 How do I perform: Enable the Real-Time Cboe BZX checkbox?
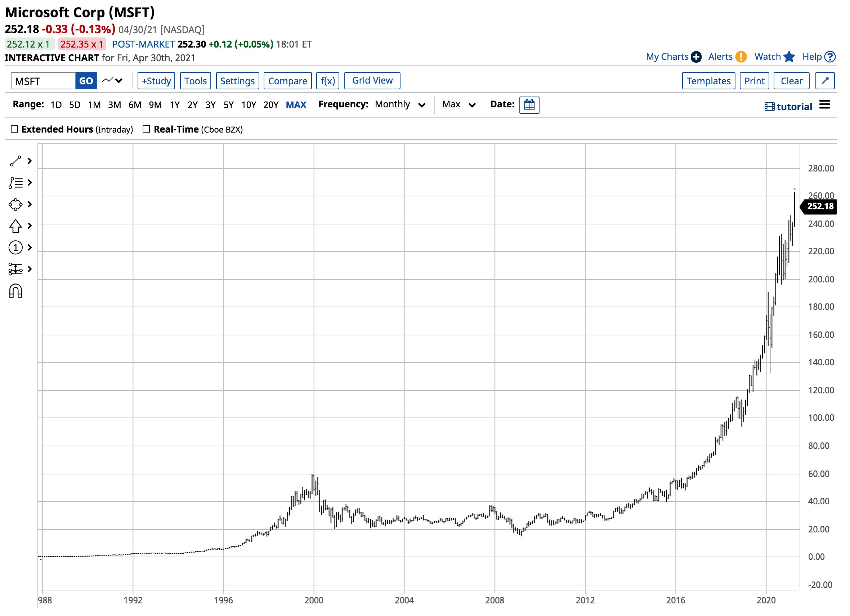tap(147, 129)
